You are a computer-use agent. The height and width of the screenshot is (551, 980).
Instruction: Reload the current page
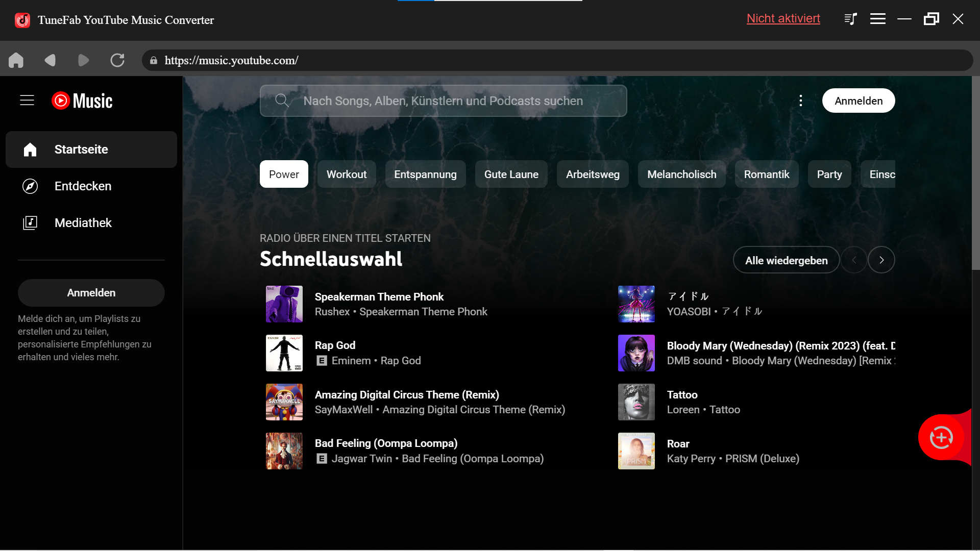coord(117,60)
